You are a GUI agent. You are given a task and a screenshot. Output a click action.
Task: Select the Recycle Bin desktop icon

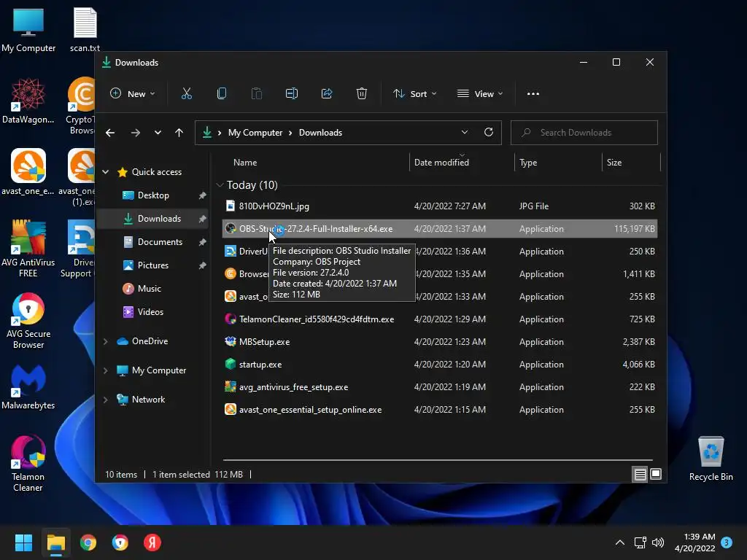[711, 459]
